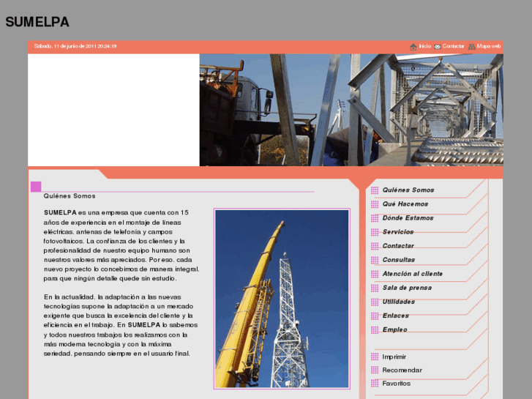Click the grid bullet icon beside Qué Hacemos
The image size is (532, 399).
pyautogui.click(x=375, y=204)
